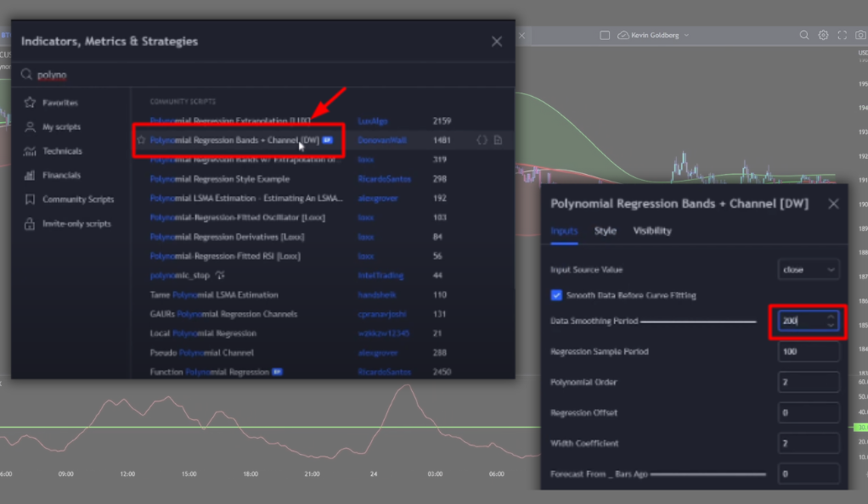Add Polynomial-Regression-Fitted RSI [Loxx]
868x504 pixels.
coord(225,256)
